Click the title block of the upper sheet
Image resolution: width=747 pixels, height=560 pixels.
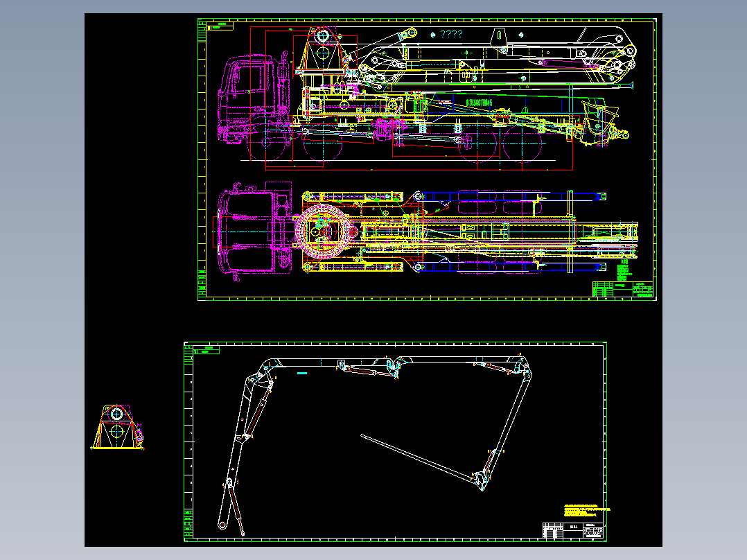tap(623, 289)
